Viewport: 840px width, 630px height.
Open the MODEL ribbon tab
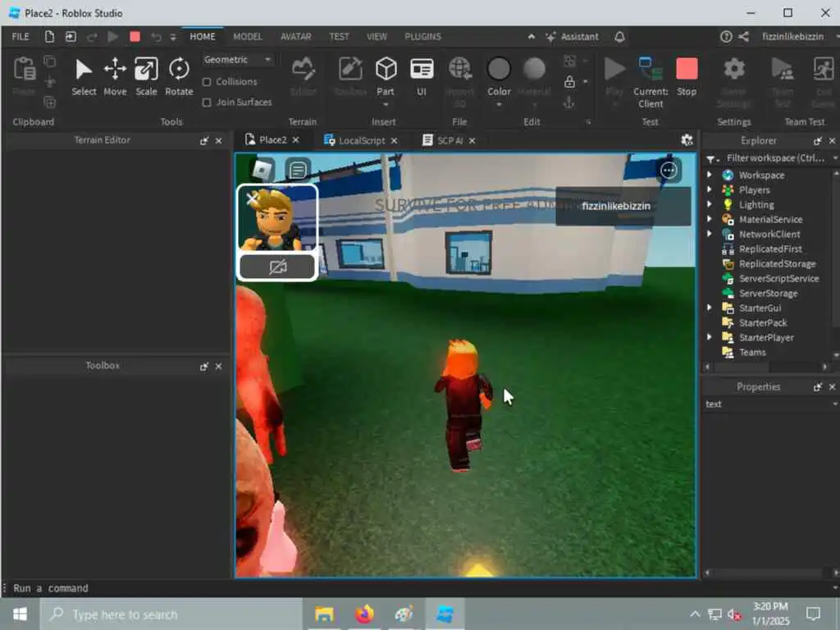pos(248,36)
